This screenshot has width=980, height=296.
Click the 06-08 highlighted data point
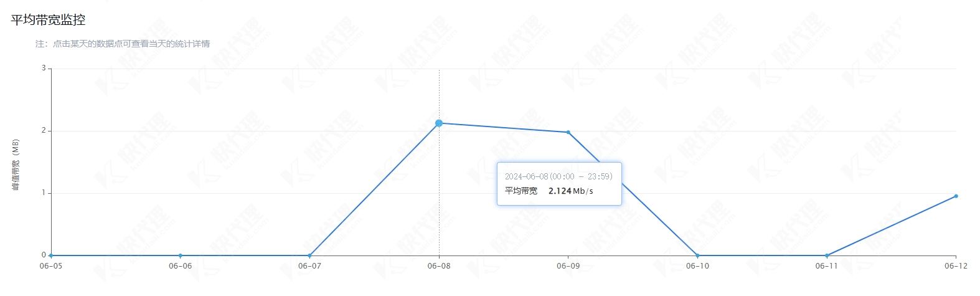coord(439,123)
